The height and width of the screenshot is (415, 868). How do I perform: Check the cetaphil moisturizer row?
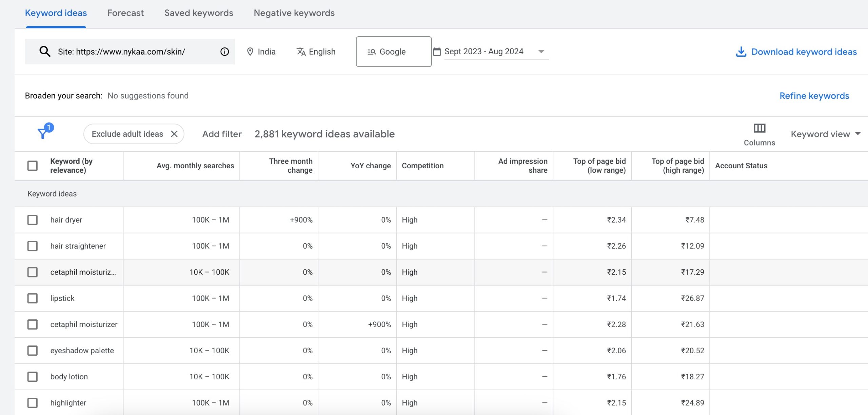point(33,324)
